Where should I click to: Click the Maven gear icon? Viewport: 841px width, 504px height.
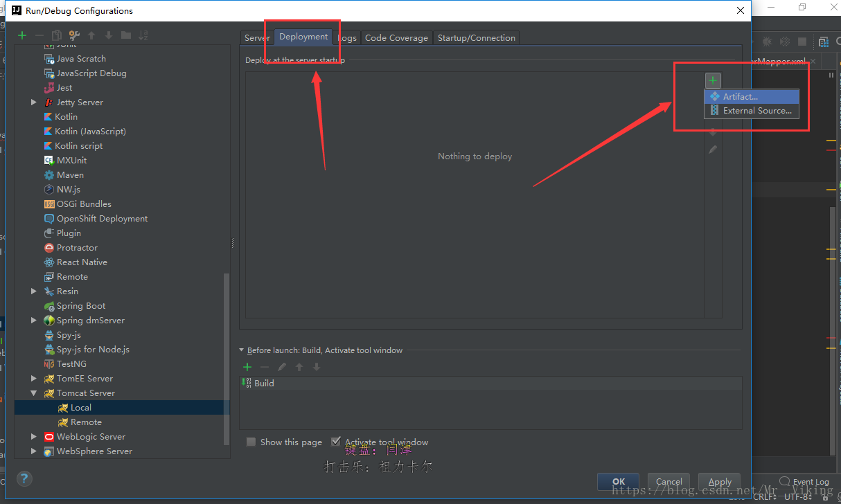click(x=49, y=175)
